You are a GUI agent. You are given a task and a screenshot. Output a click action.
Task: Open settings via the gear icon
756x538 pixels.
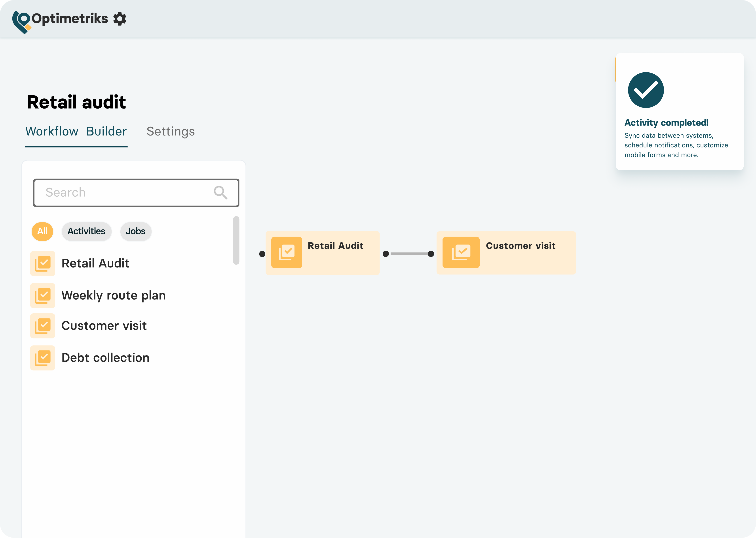120,19
